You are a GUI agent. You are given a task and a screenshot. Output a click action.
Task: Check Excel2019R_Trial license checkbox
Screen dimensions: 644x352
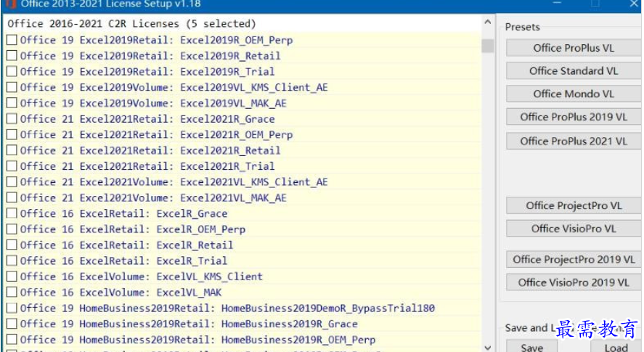click(x=12, y=71)
